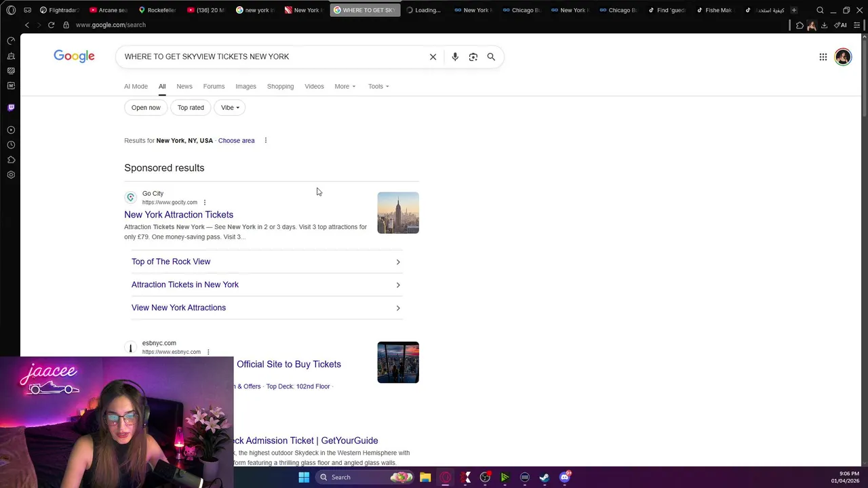This screenshot has height=488, width=868.
Task: Start voice search via microphone icon
Action: pos(455,57)
